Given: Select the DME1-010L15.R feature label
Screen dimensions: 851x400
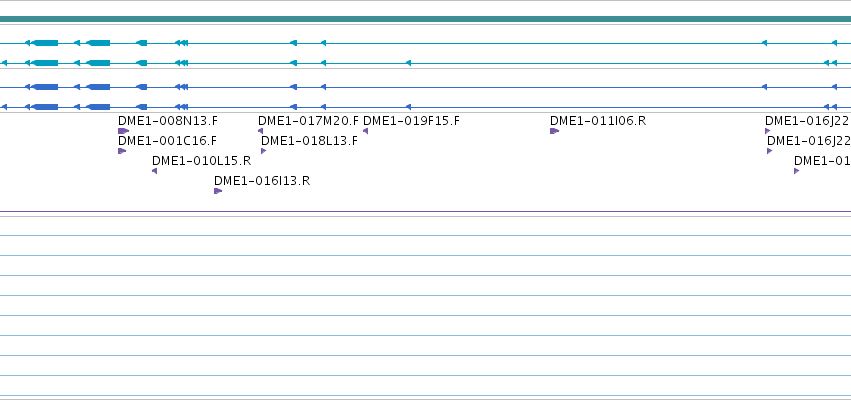Looking at the screenshot, I should coord(201,161).
